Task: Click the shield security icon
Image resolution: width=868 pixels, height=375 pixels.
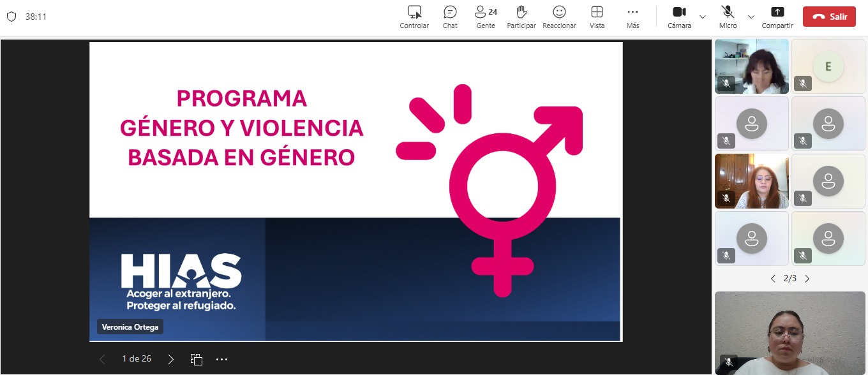Action: click(11, 17)
